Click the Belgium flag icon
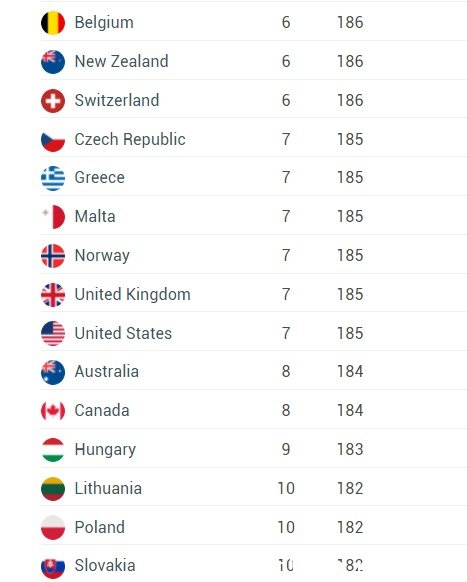The height and width of the screenshot is (582, 467). coord(53,23)
